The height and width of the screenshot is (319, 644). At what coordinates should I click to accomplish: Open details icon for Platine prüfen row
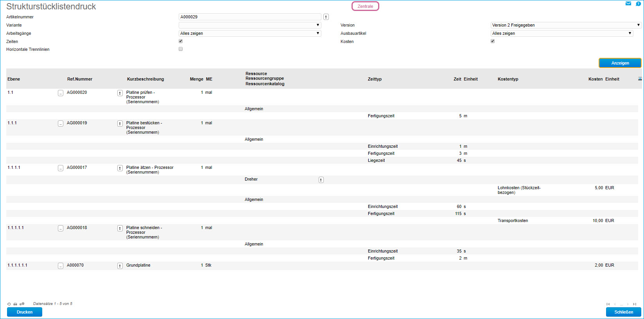click(x=120, y=93)
